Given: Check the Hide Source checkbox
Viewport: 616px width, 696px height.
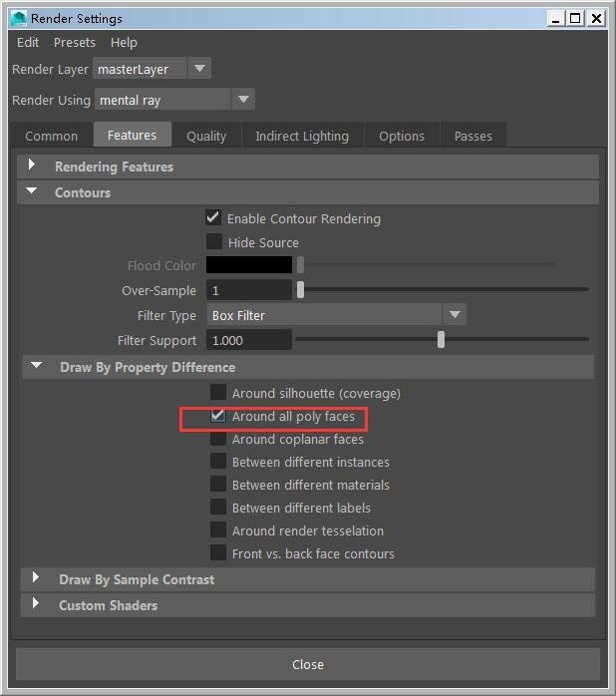Looking at the screenshot, I should (214, 242).
